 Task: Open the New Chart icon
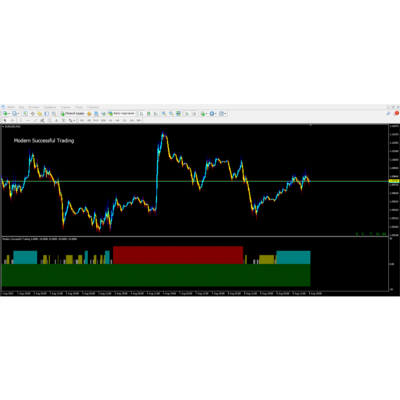click(5, 113)
